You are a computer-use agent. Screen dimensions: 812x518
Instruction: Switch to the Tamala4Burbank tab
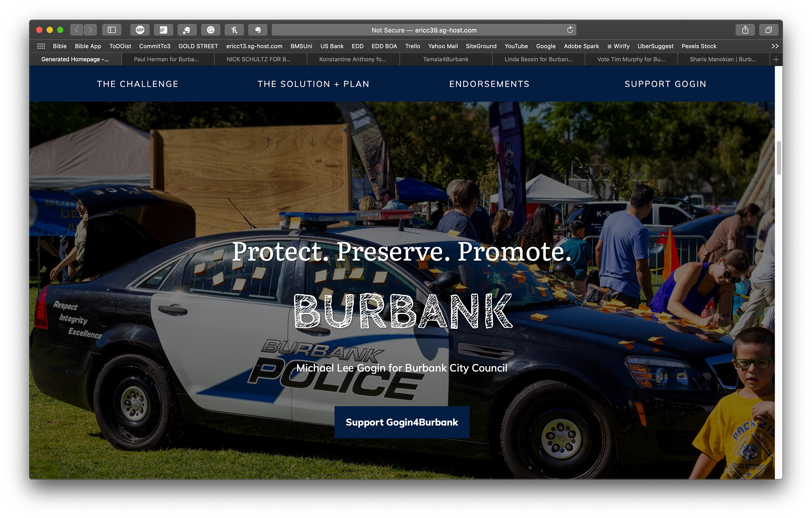(x=446, y=59)
